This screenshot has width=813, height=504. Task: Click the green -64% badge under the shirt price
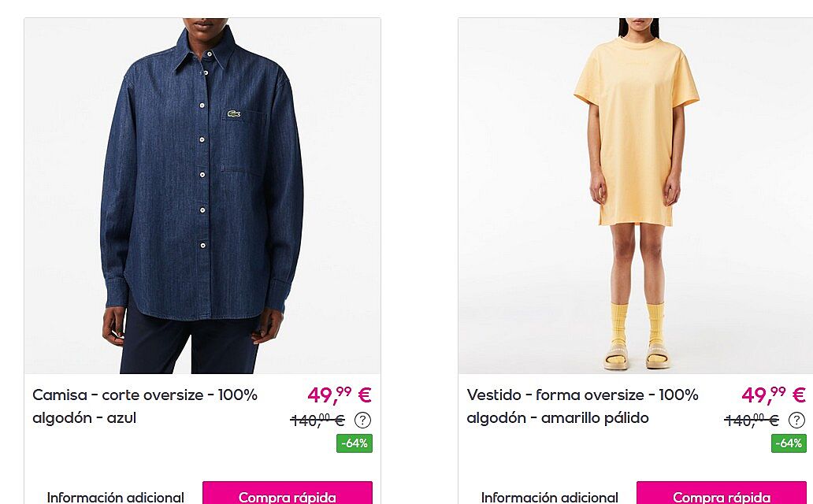coord(355,443)
